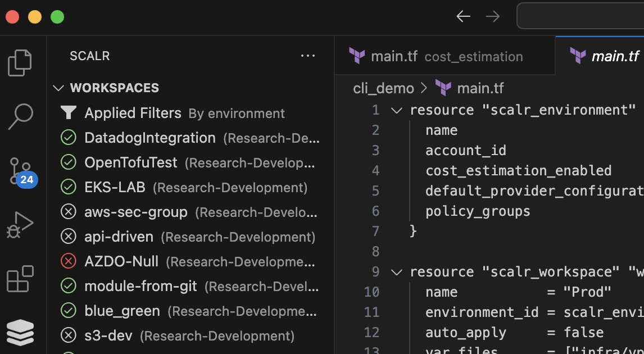Image resolution: width=644 pixels, height=354 pixels.
Task: Place cursor on account_id line
Action: pyautogui.click(x=466, y=150)
